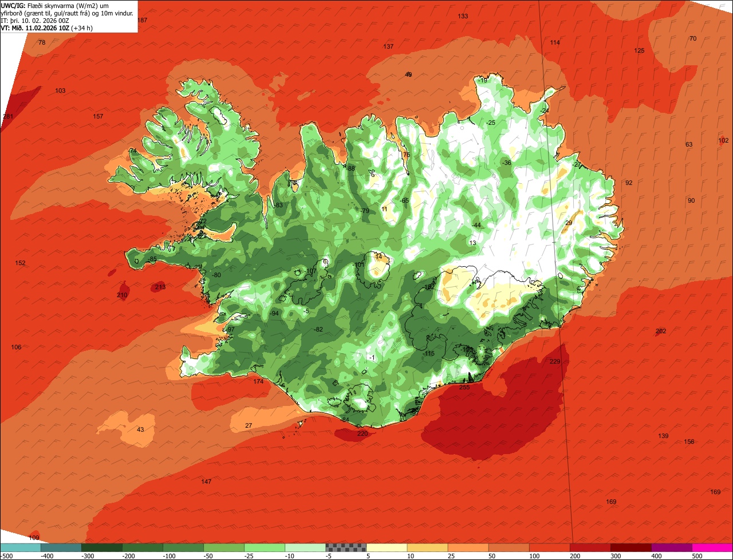This screenshot has width=733, height=560.
Task: Click the map value 147 in the southern ocean
Action: pyautogui.click(x=206, y=482)
